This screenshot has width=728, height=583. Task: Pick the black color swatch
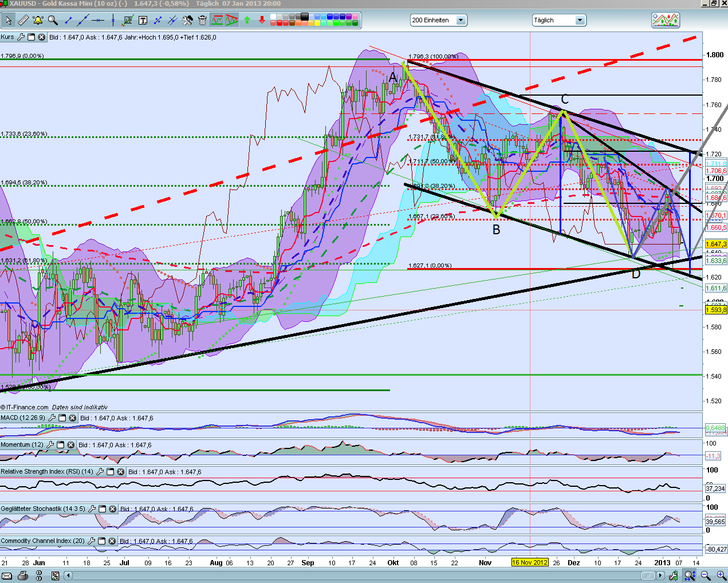tap(304, 16)
